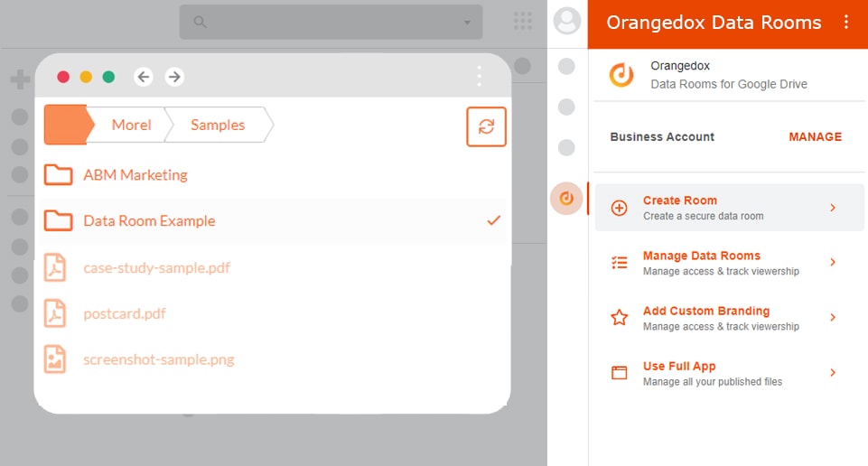Go to the Samples breadcrumb

[x=218, y=125]
